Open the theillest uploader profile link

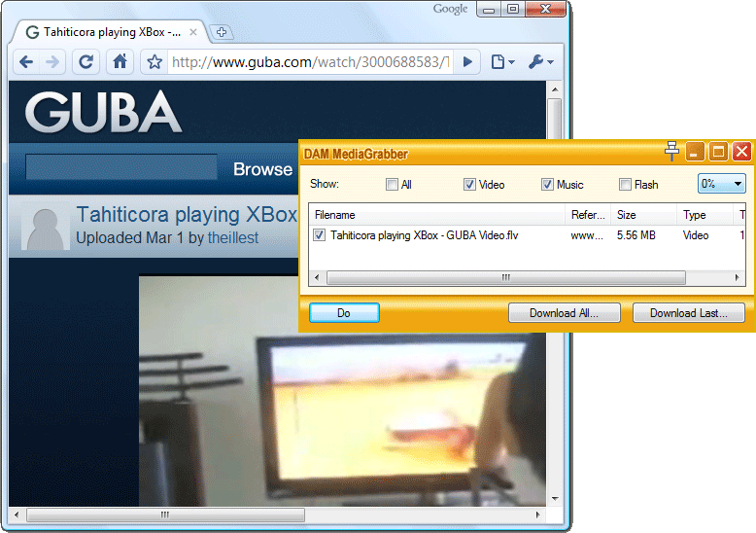(x=233, y=237)
